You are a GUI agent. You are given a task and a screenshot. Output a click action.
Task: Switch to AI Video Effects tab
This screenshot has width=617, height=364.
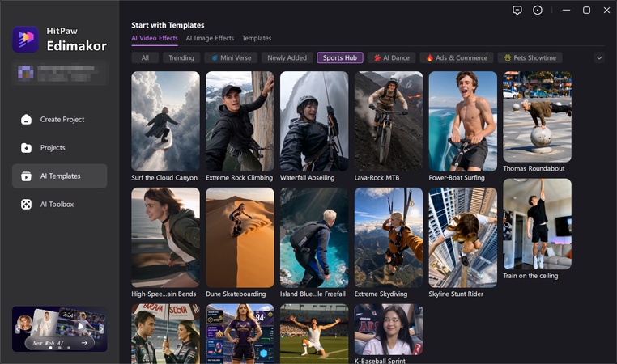coord(155,38)
